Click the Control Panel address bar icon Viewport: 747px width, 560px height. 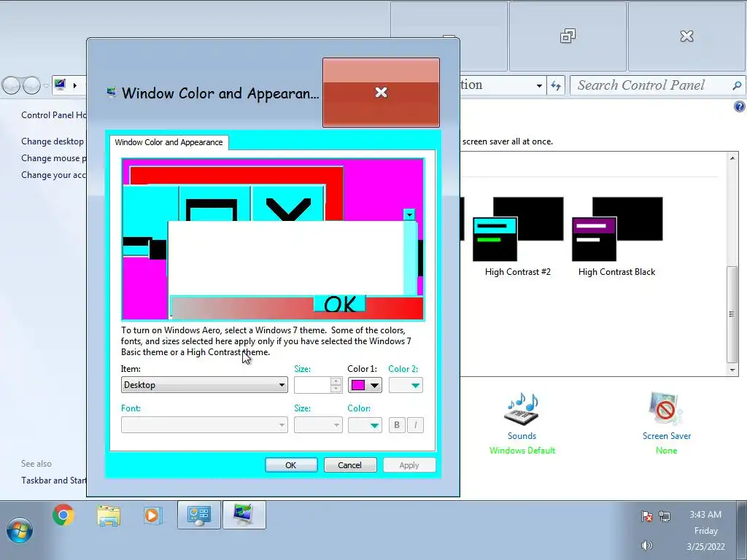click(60, 85)
